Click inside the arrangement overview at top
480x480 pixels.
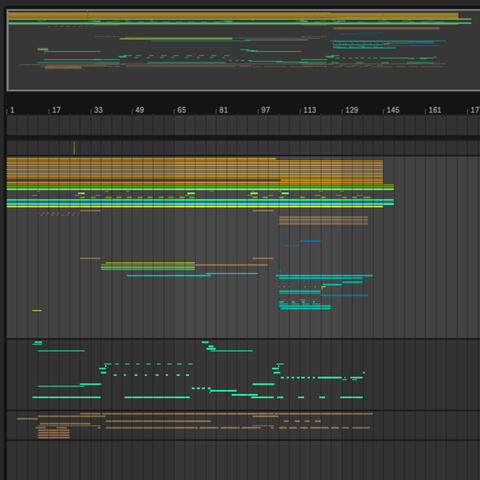tap(243, 50)
